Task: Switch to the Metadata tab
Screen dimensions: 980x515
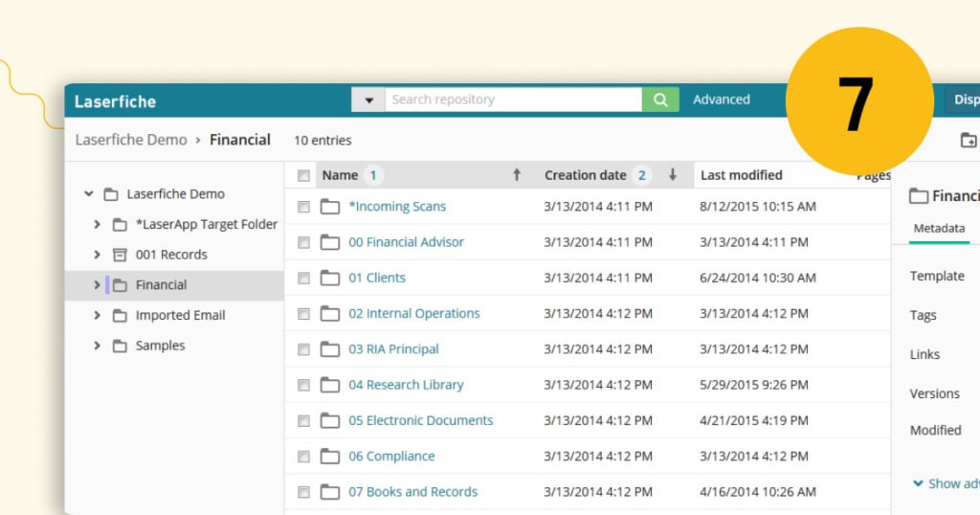Action: (939, 229)
